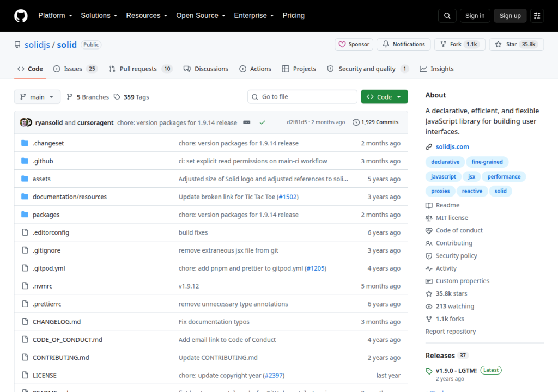Open the LICENSE file

coord(45,375)
